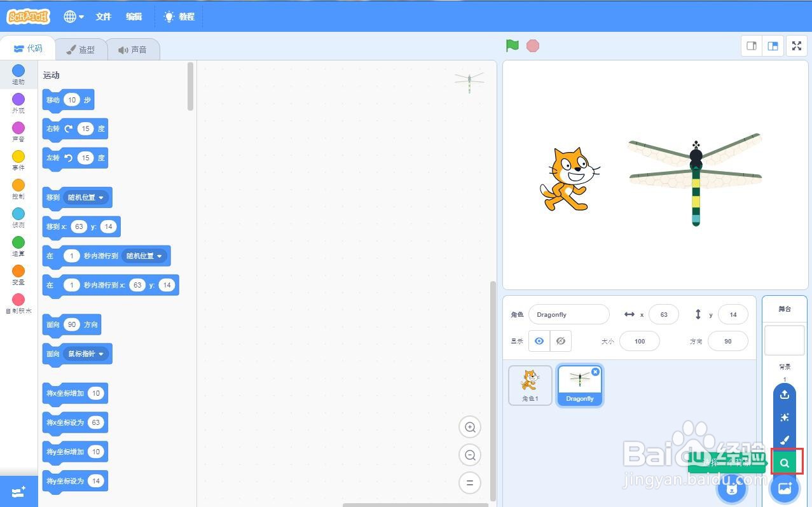Click the sprite x coordinate field
The height and width of the screenshot is (507, 812).
(x=663, y=314)
